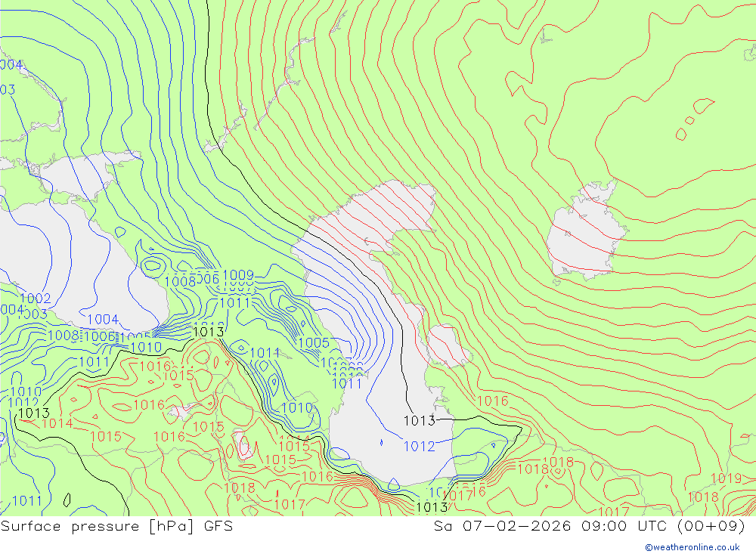Click the "Sa 07-02-2026 09:00 UTC (00+09)" timestamp
This screenshot has height=554, width=756.
589,526
